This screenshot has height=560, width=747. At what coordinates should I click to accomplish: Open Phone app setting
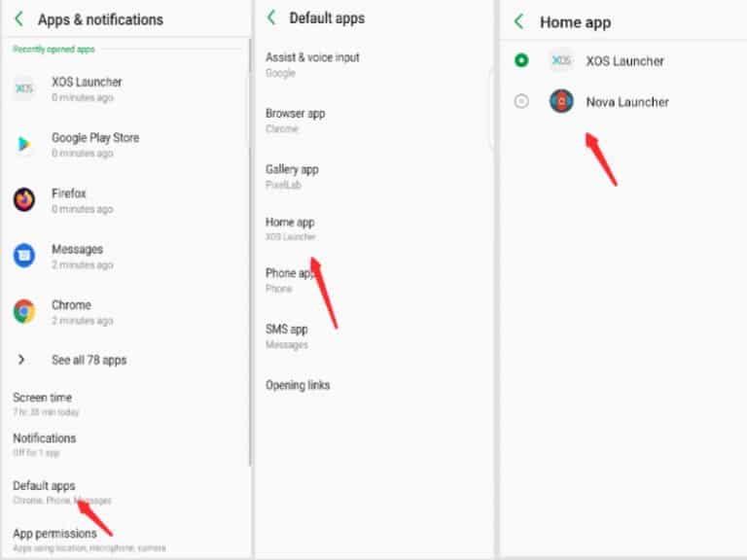290,280
